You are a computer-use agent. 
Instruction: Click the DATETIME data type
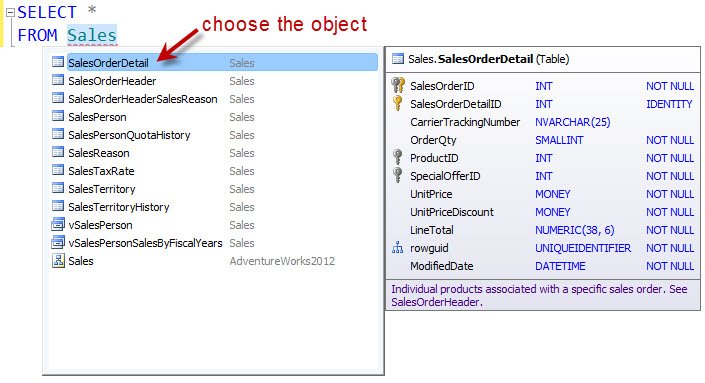pos(560,266)
